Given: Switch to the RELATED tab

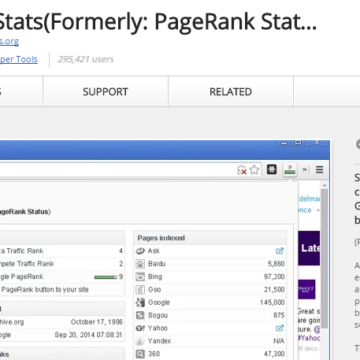Looking at the screenshot, I should pos(231,92).
